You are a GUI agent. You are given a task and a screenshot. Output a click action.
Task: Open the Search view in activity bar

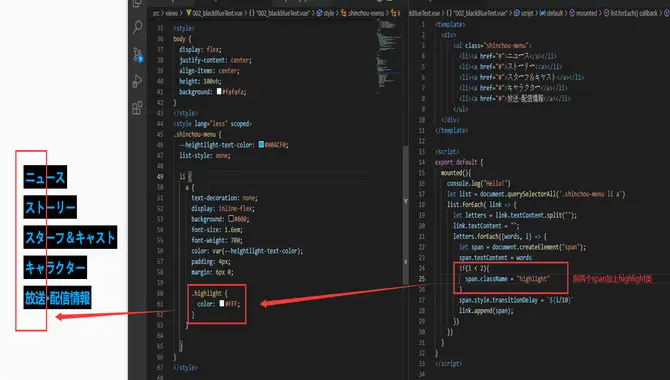tap(138, 27)
